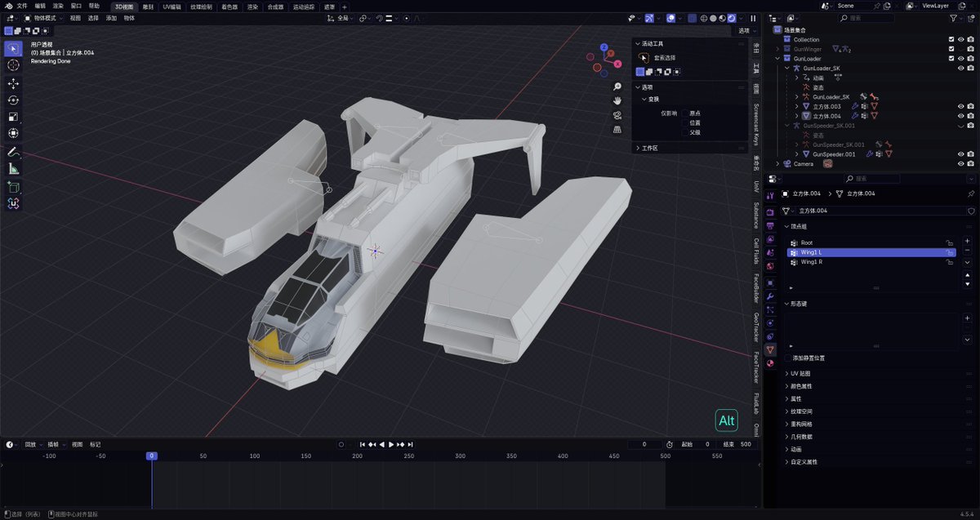The height and width of the screenshot is (520, 980).
Task: Click frame 250 on the timeline scrubber
Action: point(408,445)
